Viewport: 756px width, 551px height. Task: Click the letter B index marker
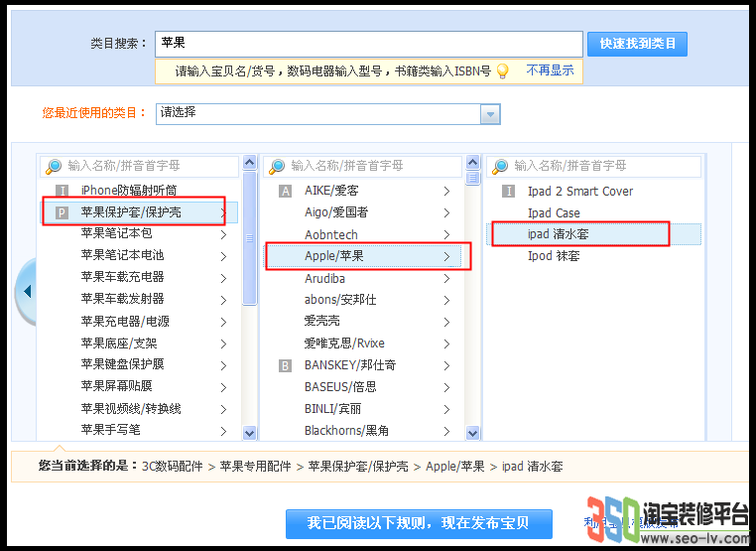click(286, 366)
